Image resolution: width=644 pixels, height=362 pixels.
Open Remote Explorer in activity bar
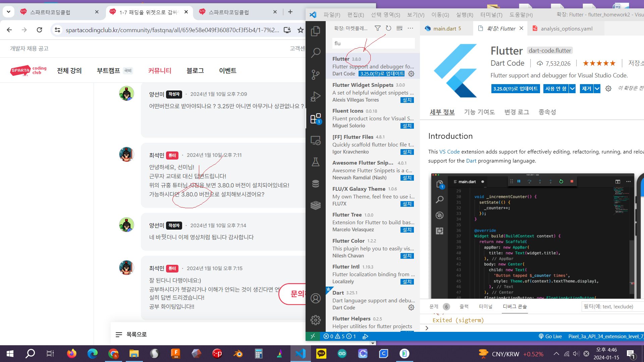click(316, 140)
